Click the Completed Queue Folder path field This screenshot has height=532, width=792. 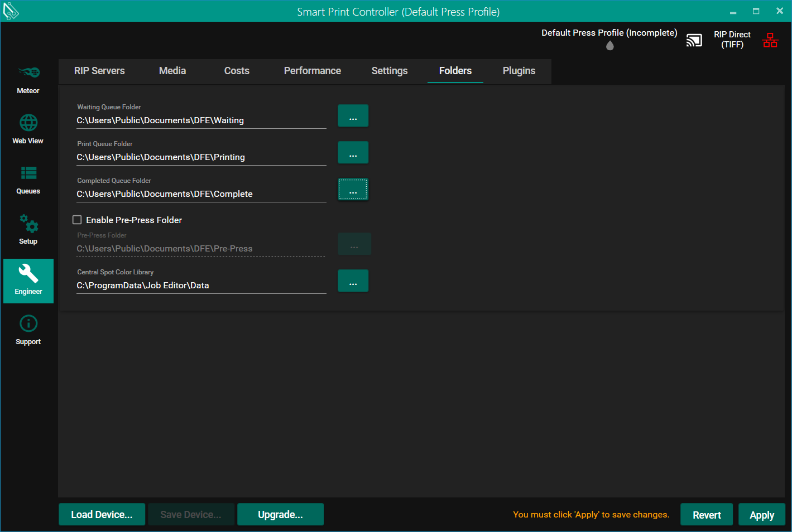click(x=201, y=194)
